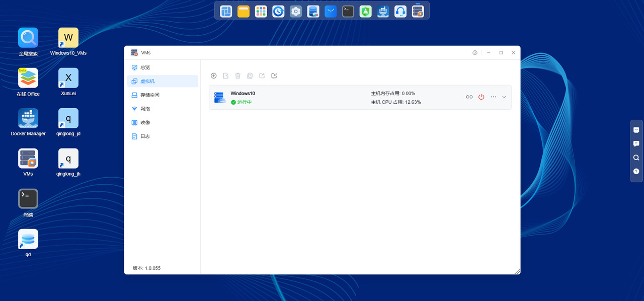Open the XunLei desktop shortcut
Screen dimensions: 644x301
click(x=68, y=82)
